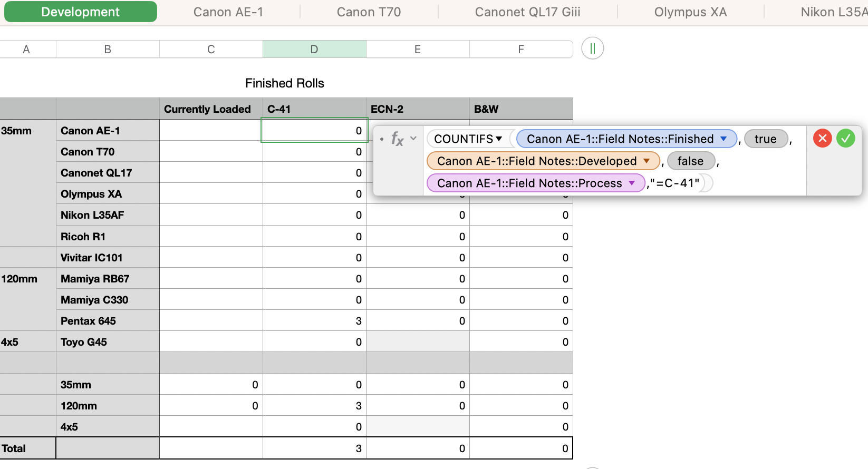Select Total row C-41 cell showing 3
The height and width of the screenshot is (469, 868).
[x=314, y=448]
